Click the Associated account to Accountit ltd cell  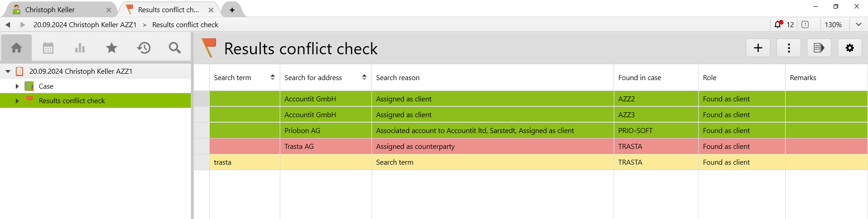tap(492, 130)
